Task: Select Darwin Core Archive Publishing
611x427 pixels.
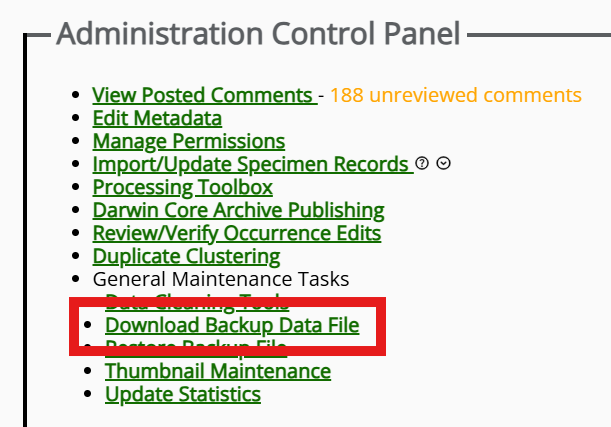Action: tap(239, 211)
